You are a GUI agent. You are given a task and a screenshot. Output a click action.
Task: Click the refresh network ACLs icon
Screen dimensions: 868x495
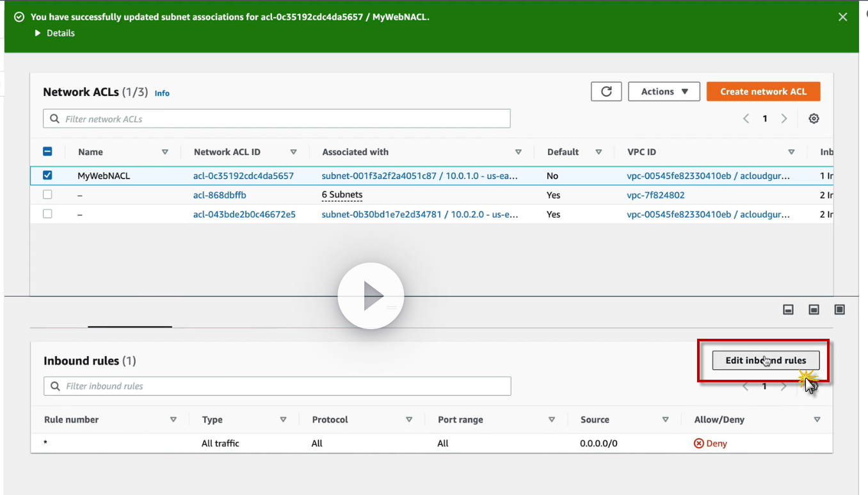click(606, 92)
